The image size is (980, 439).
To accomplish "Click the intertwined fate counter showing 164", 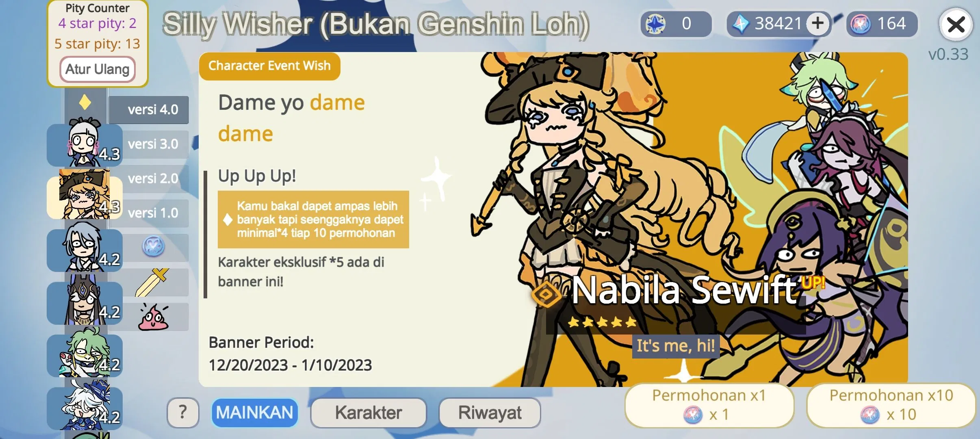I will point(882,24).
